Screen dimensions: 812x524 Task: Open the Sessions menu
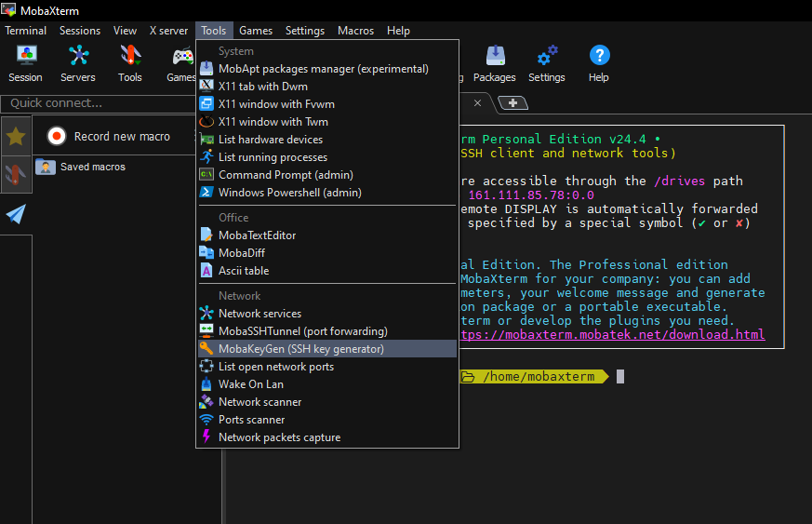pos(80,31)
